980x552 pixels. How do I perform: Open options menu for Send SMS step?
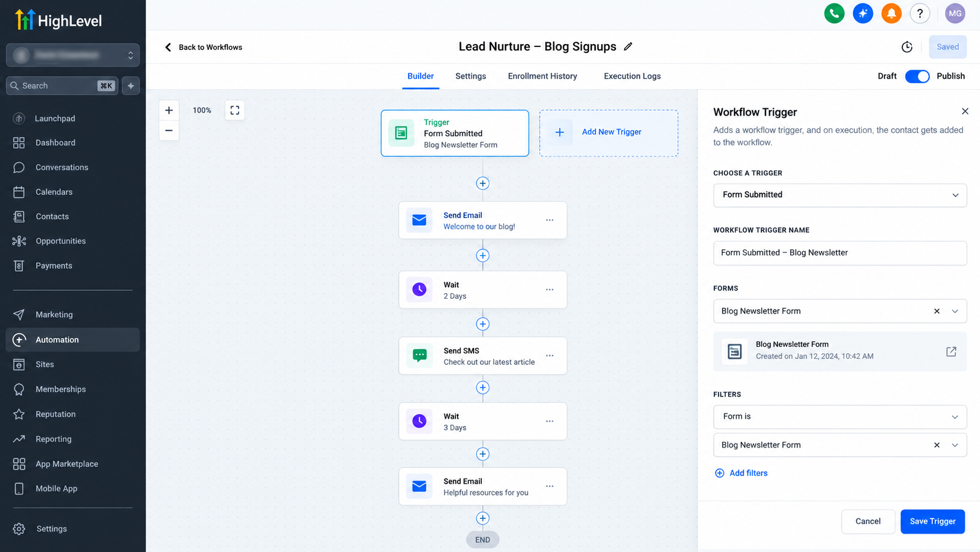click(x=550, y=355)
